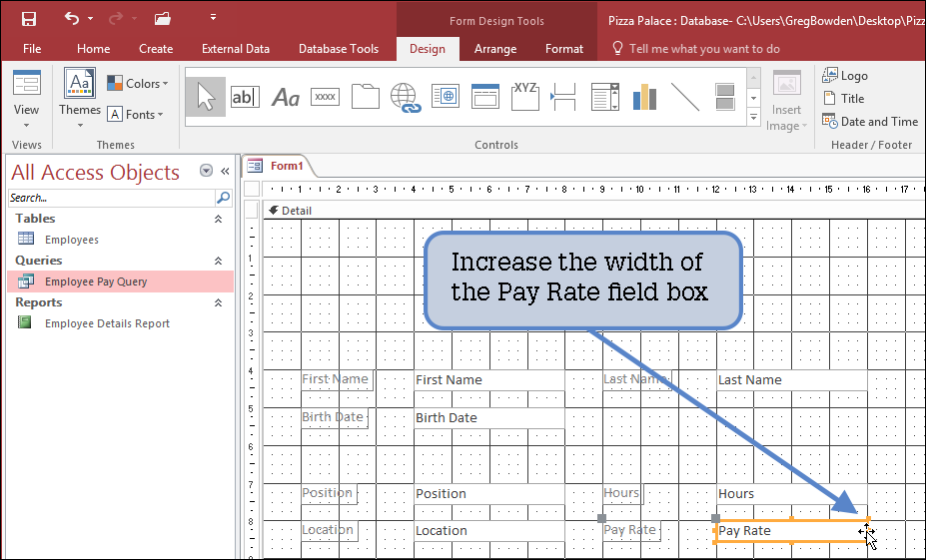926x560 pixels.
Task: Select the Last Name field box
Action: click(791, 380)
